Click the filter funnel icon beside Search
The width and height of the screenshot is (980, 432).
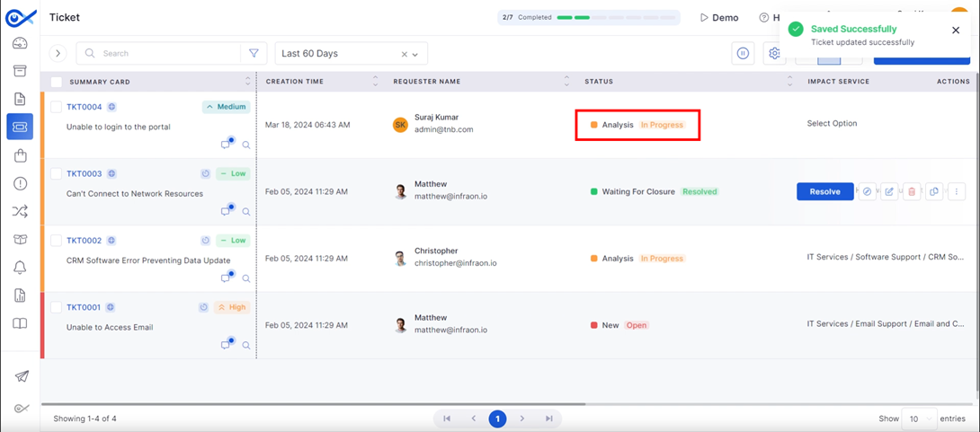(254, 53)
